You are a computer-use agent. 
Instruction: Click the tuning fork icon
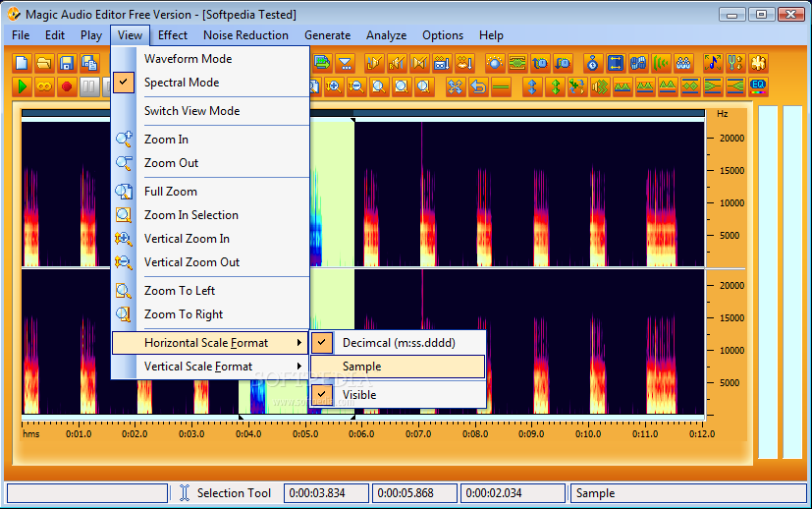click(x=735, y=63)
